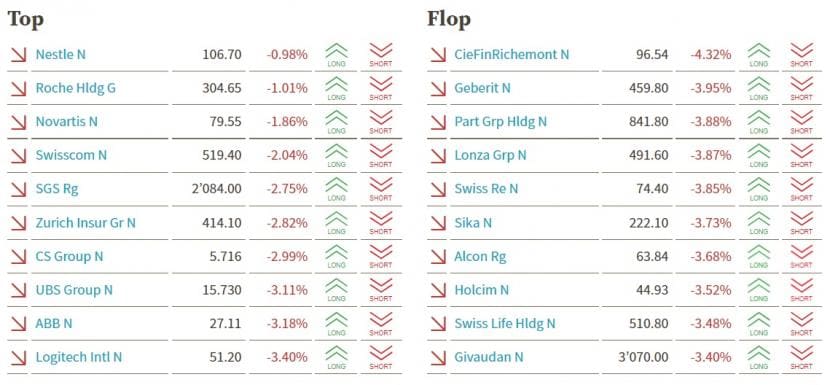Open the CS Group N link

pyautogui.click(x=69, y=257)
